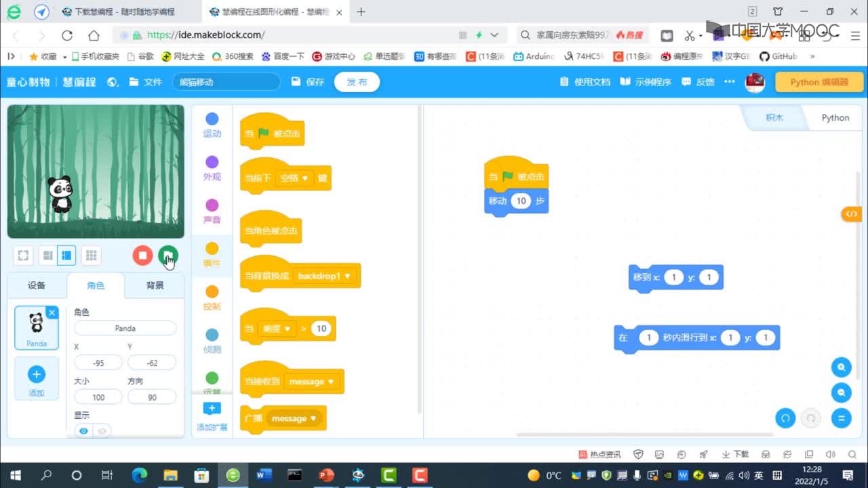The image size is (868, 488).
Task: Open the 背景 tab
Action: tap(155, 285)
